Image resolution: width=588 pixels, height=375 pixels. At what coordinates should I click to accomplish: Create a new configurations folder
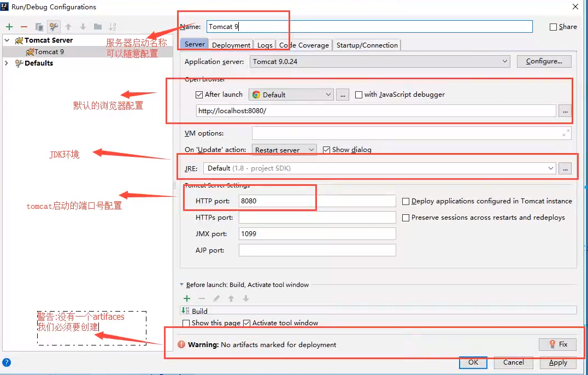click(97, 26)
